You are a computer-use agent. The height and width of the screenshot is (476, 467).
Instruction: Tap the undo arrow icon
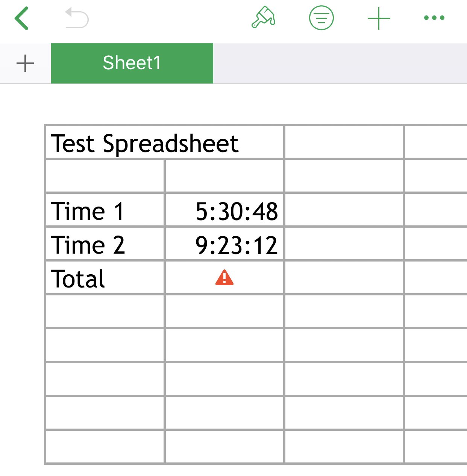pos(77,18)
